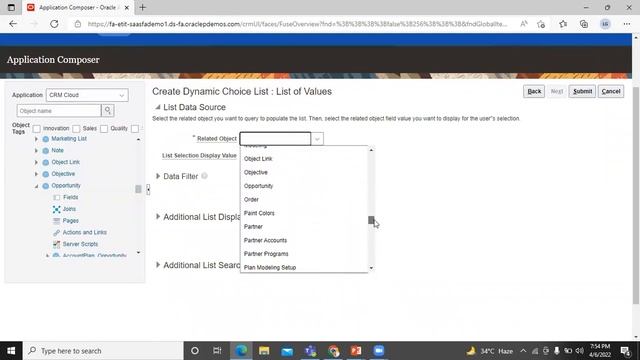Image resolution: width=640 pixels, height=360 pixels.
Task: Open Zoom from the taskbar
Action: pos(379,351)
